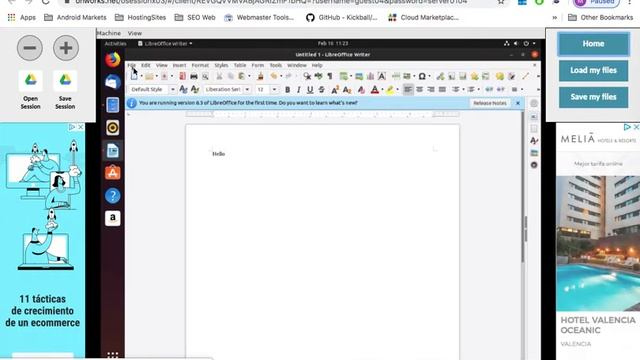
Task: Click the Load my files button
Action: pyautogui.click(x=593, y=70)
